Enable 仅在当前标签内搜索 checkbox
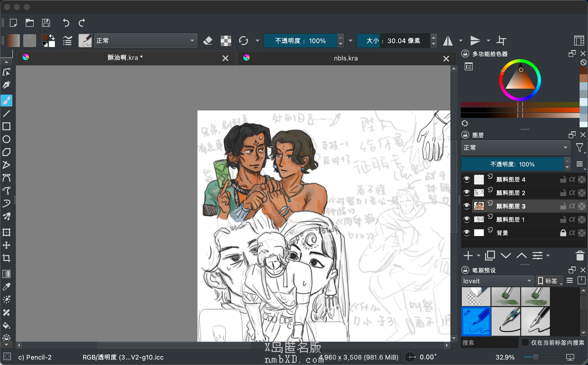The height and width of the screenshot is (365, 588). [x=525, y=342]
